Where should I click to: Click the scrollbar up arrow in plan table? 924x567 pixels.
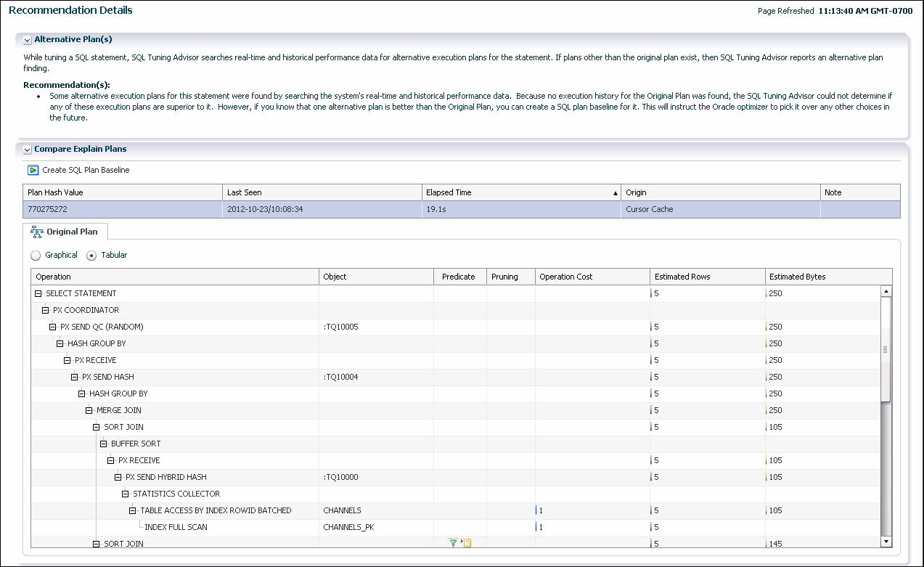pos(886,291)
